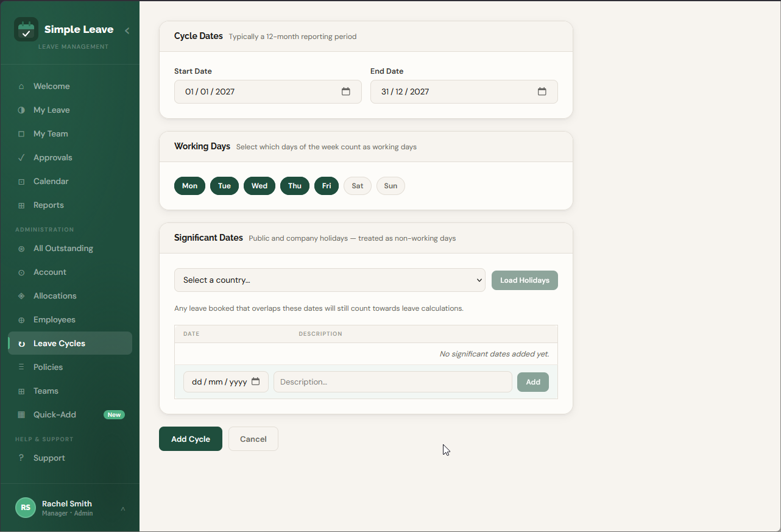The height and width of the screenshot is (532, 781).
Task: Click the End Date field
Action: tap(464, 91)
